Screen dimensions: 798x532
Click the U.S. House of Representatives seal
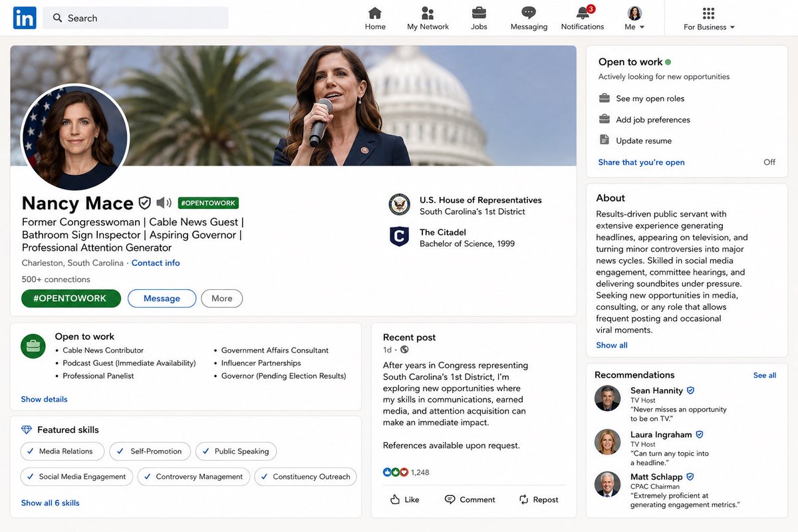400,205
